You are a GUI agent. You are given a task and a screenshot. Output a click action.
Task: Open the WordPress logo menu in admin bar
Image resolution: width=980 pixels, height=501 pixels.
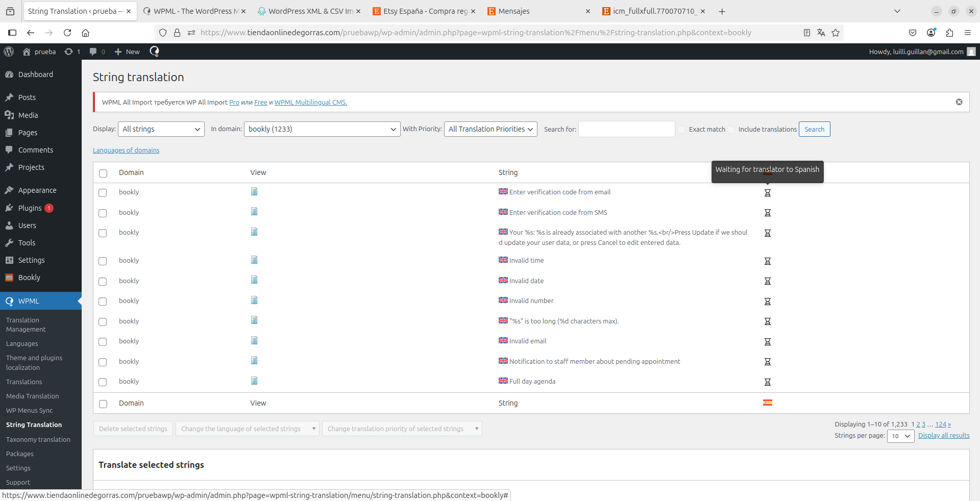[x=9, y=52]
